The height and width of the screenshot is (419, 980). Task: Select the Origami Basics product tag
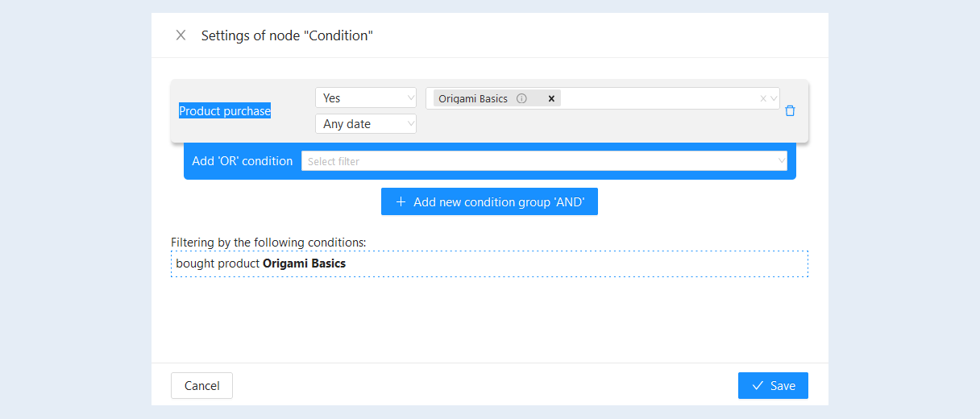[x=473, y=98]
